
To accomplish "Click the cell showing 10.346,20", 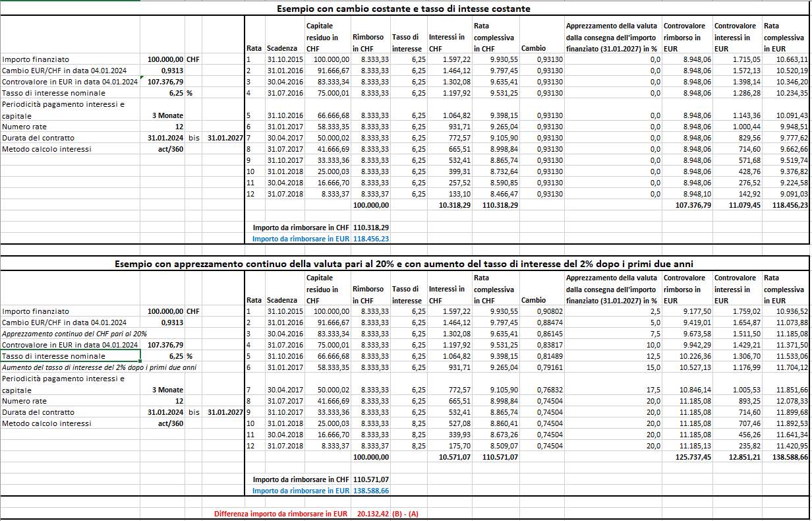I will pyautogui.click(x=786, y=82).
